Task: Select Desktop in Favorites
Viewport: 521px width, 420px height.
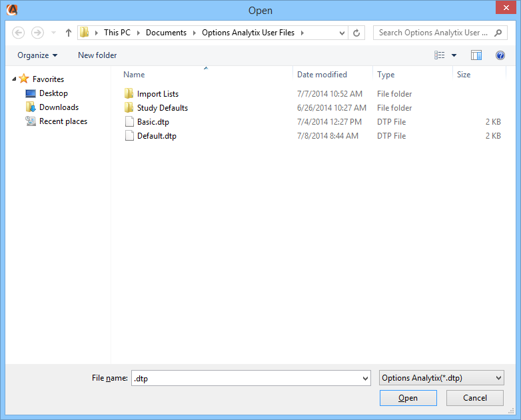Action: click(53, 93)
